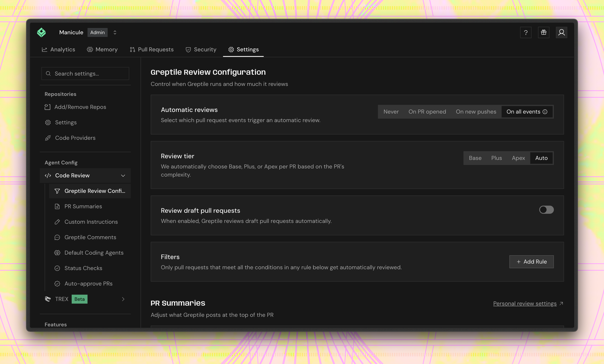Select On all events option
The image size is (604, 364).
(527, 112)
